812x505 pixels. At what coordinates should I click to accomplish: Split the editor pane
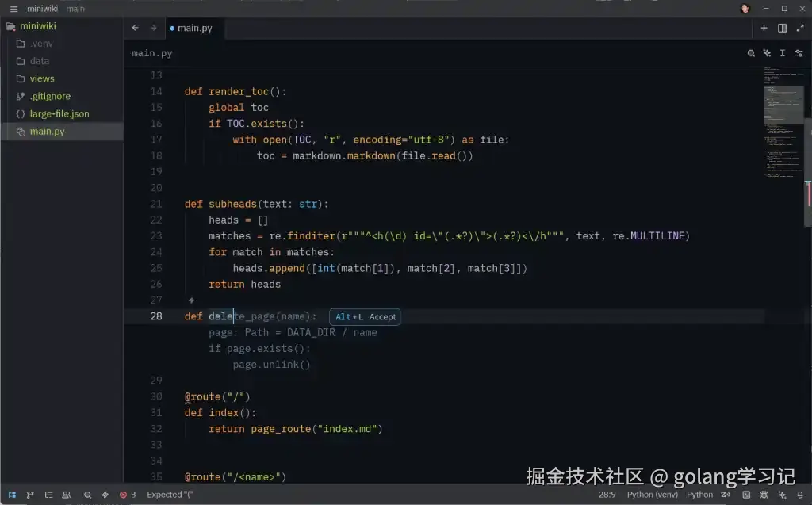coord(782,28)
